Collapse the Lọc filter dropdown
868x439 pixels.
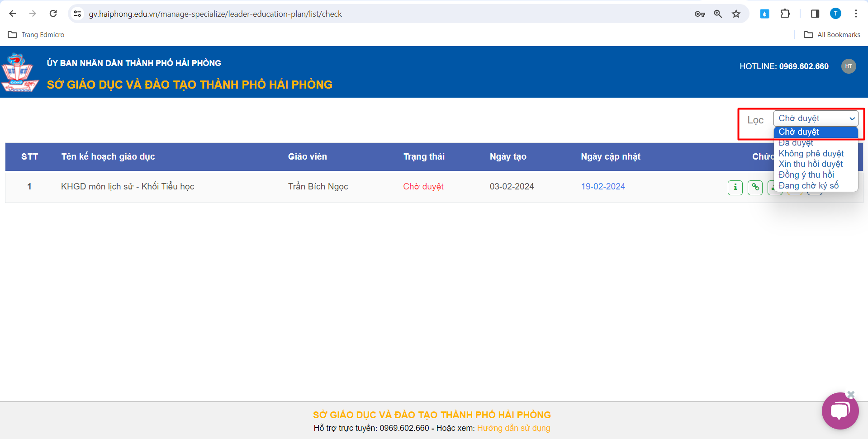point(816,118)
